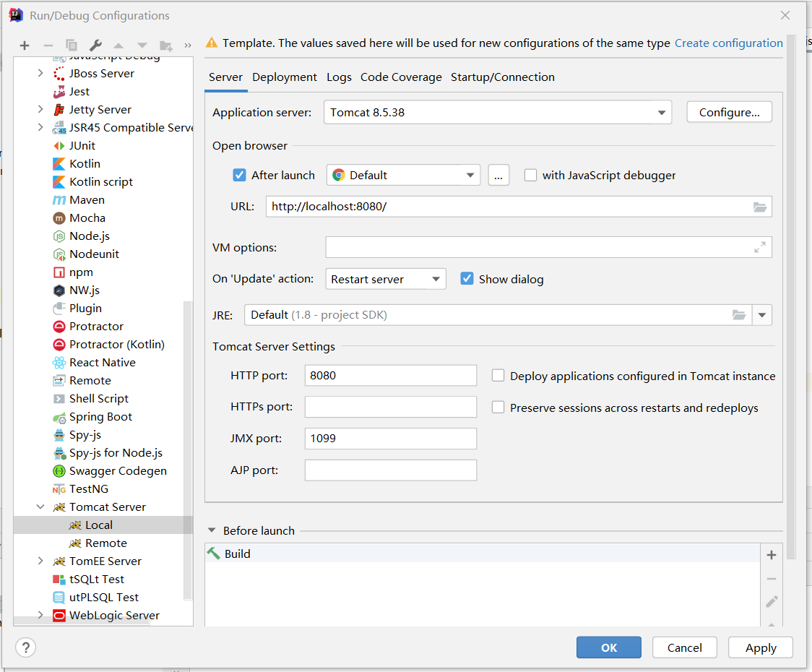Click the JMX port field

click(390, 439)
